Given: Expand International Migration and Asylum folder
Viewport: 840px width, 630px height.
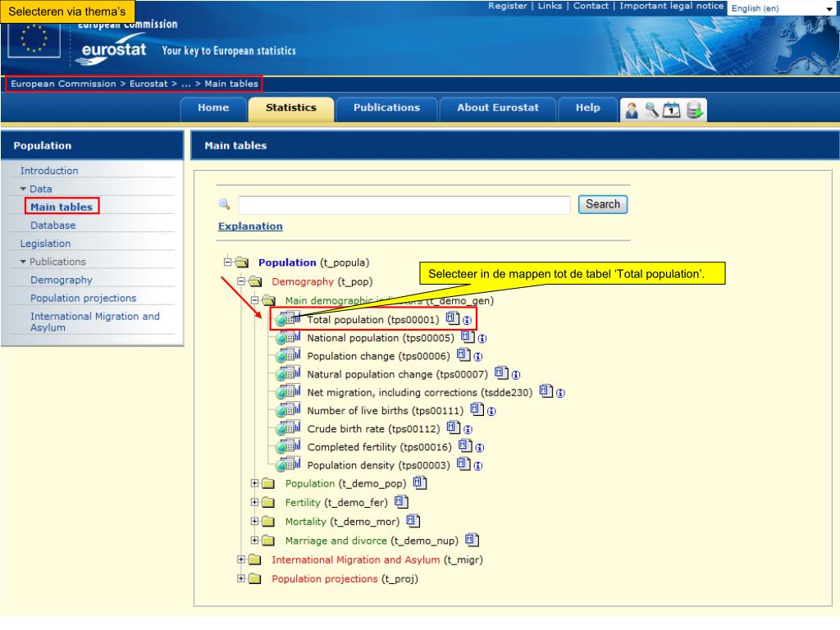Looking at the screenshot, I should point(241,559).
